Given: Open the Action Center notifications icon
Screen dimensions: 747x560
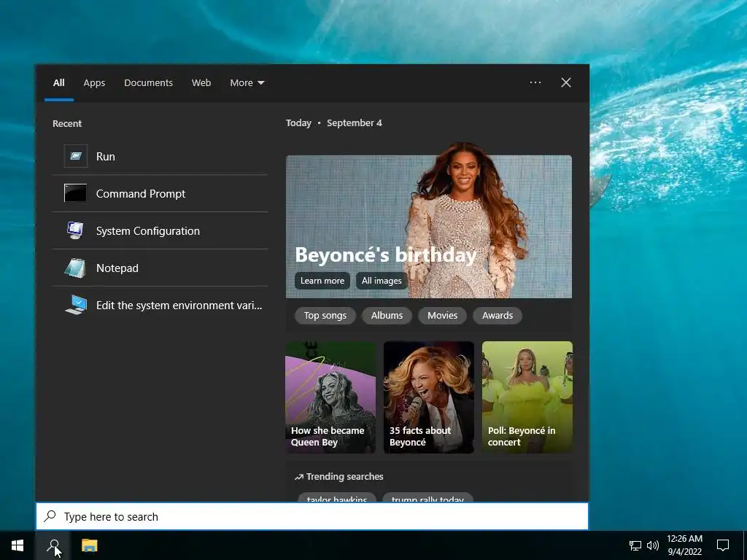Looking at the screenshot, I should click(x=723, y=545).
